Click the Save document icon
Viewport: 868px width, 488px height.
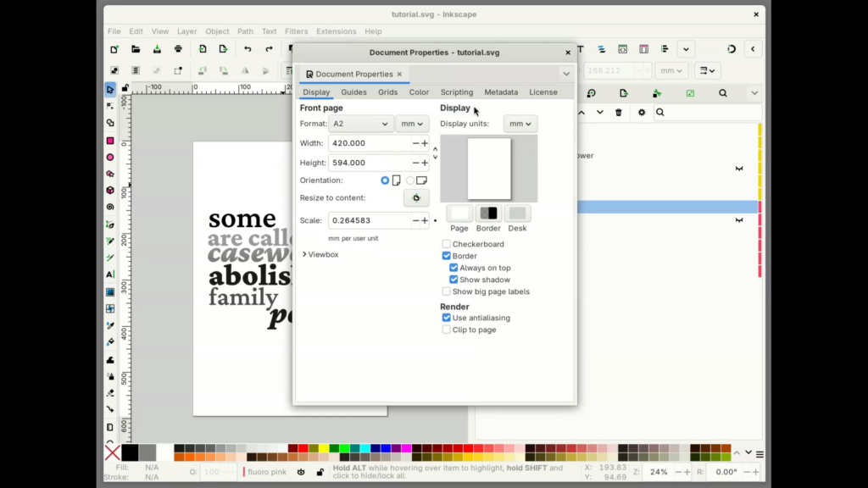157,49
